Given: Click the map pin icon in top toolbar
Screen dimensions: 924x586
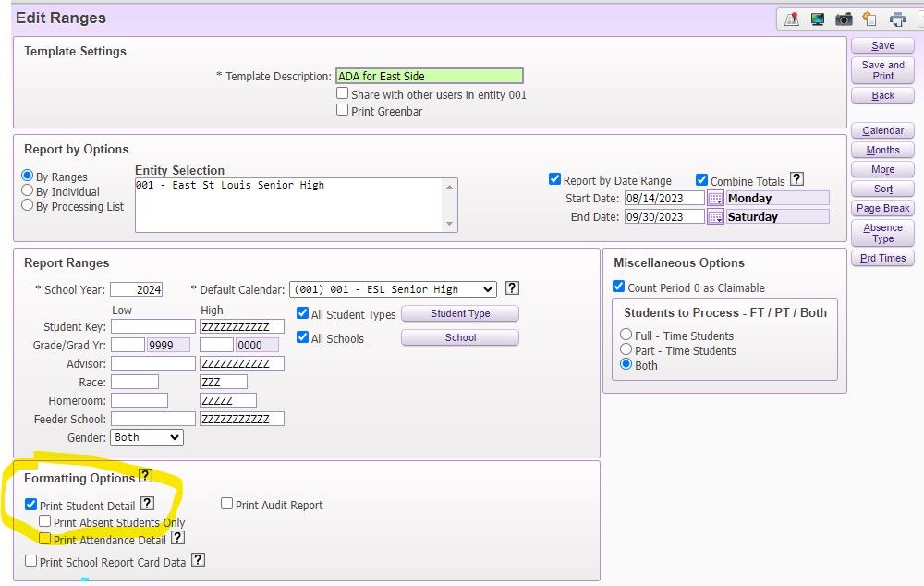Looking at the screenshot, I should coord(791,18).
